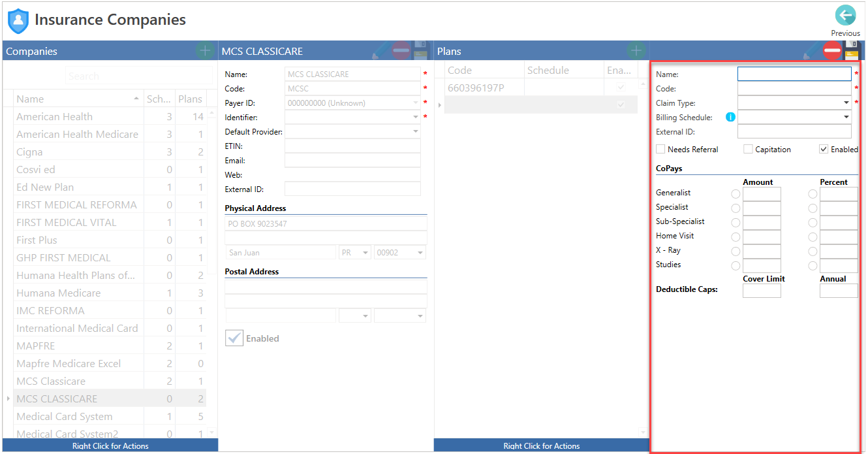Screen dimensions: 868x454
Task: Go back using the Previous arrow icon
Action: [x=845, y=15]
